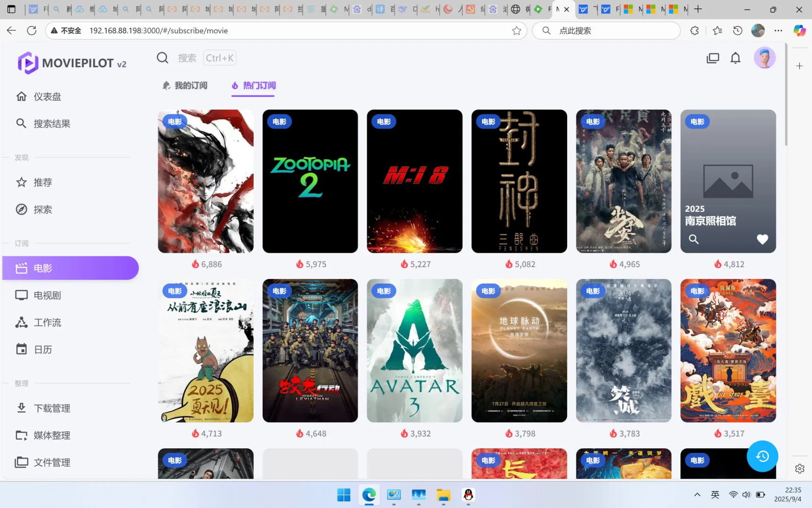Open the QQ penguin taskbar app

click(468, 495)
